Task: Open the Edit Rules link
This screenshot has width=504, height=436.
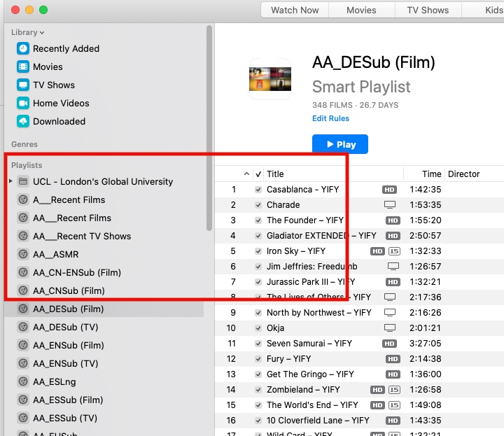Action: [330, 118]
